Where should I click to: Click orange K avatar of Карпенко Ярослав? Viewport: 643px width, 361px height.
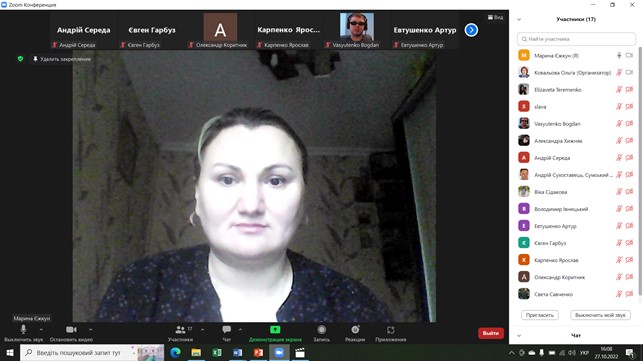524,260
